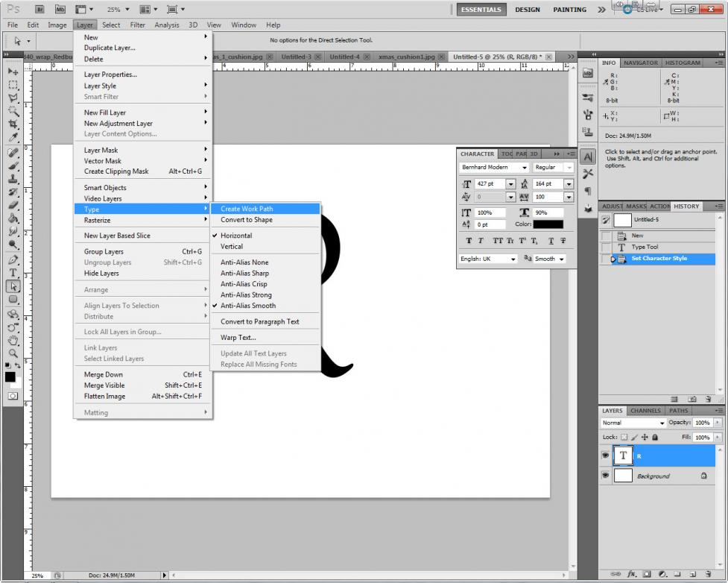Select the Rectangular Marquee tool

[x=13, y=84]
